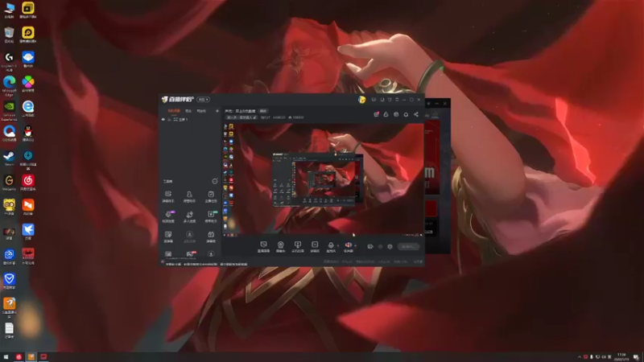Image resolution: width=644 pixels, height=362 pixels.
Task: Open the WeGame desktop icon
Action: point(9,183)
